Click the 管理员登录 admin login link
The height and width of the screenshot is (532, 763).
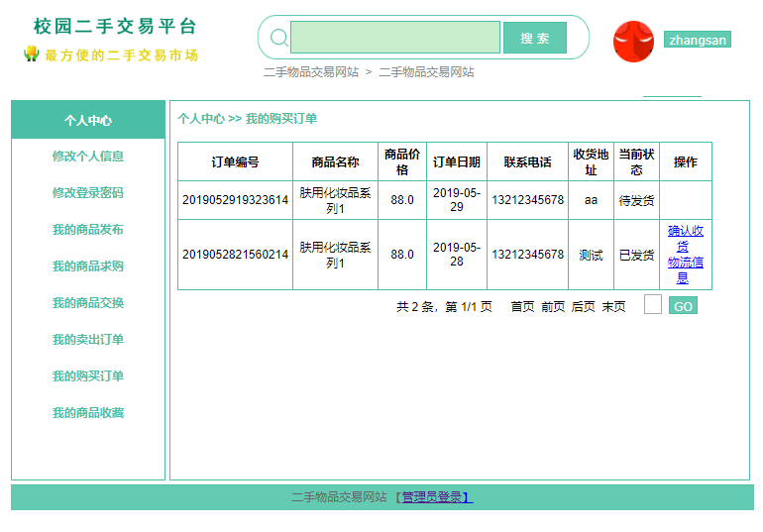(435, 497)
